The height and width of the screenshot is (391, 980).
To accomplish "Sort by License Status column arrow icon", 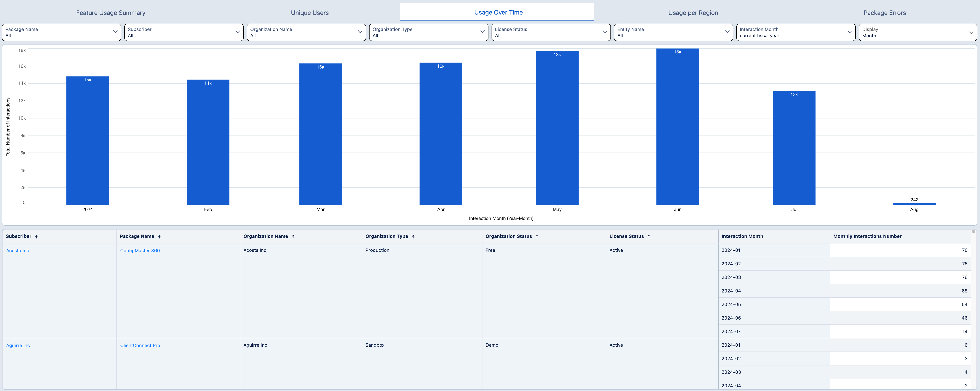I will [x=649, y=237].
